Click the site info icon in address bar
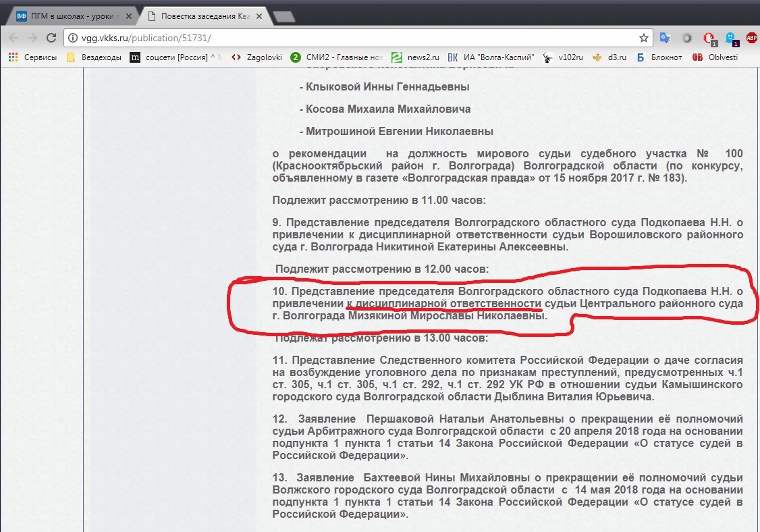 [x=73, y=38]
